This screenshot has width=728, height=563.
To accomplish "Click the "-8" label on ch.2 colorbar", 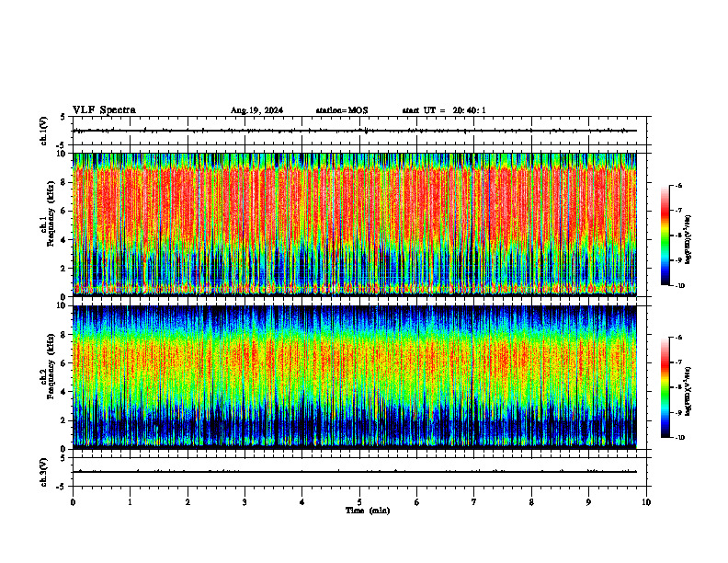I will coord(678,387).
